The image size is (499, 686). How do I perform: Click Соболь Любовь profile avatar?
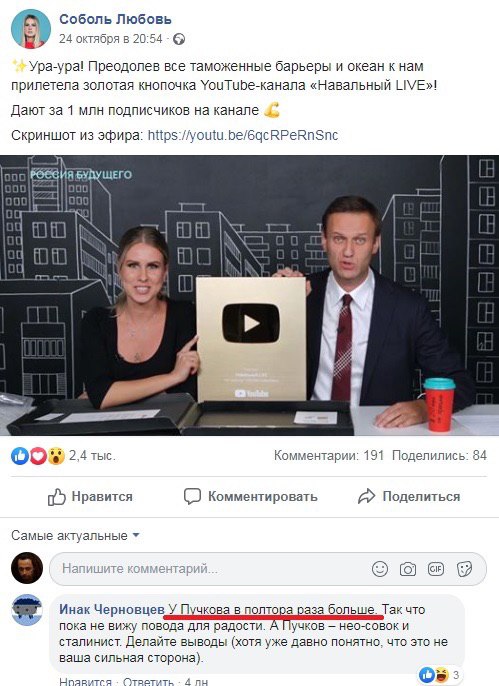tap(31, 28)
